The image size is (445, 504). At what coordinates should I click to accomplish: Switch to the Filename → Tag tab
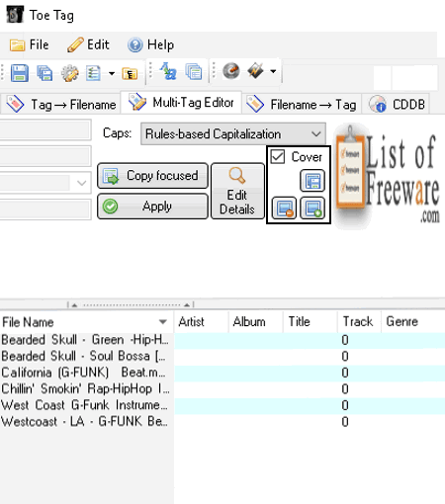(x=302, y=105)
